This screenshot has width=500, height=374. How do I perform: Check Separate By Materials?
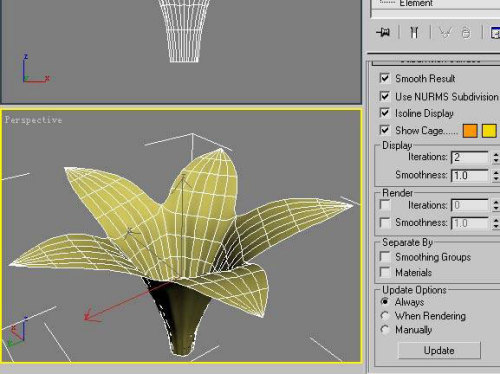(385, 272)
